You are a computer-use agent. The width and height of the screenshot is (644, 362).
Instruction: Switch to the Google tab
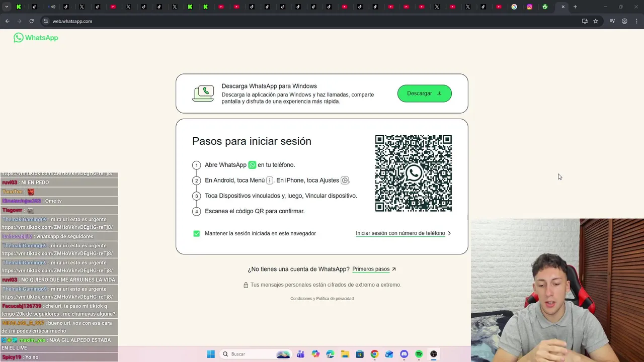514,7
